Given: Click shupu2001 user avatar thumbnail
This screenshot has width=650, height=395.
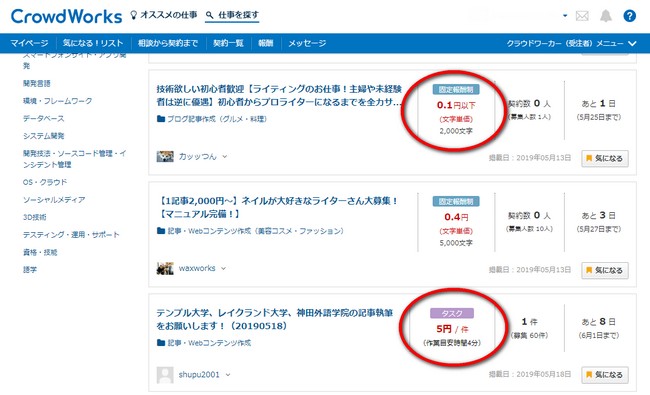Looking at the screenshot, I should [165, 375].
